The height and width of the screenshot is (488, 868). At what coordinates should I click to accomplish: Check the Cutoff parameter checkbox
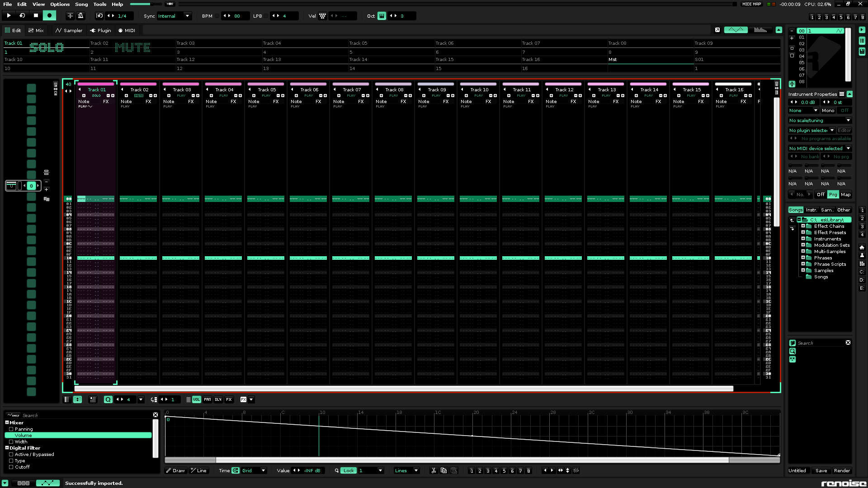pyautogui.click(x=11, y=467)
